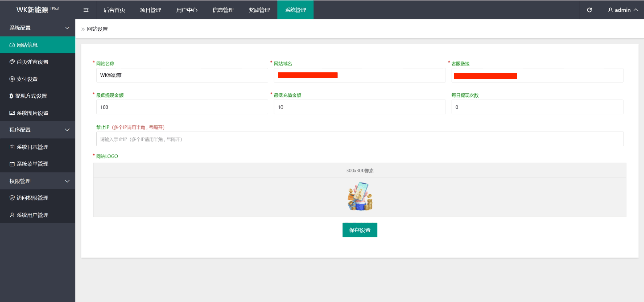The height and width of the screenshot is (302, 644).
Task: Collapse the 系统配置 sidebar group
Action: click(38, 28)
